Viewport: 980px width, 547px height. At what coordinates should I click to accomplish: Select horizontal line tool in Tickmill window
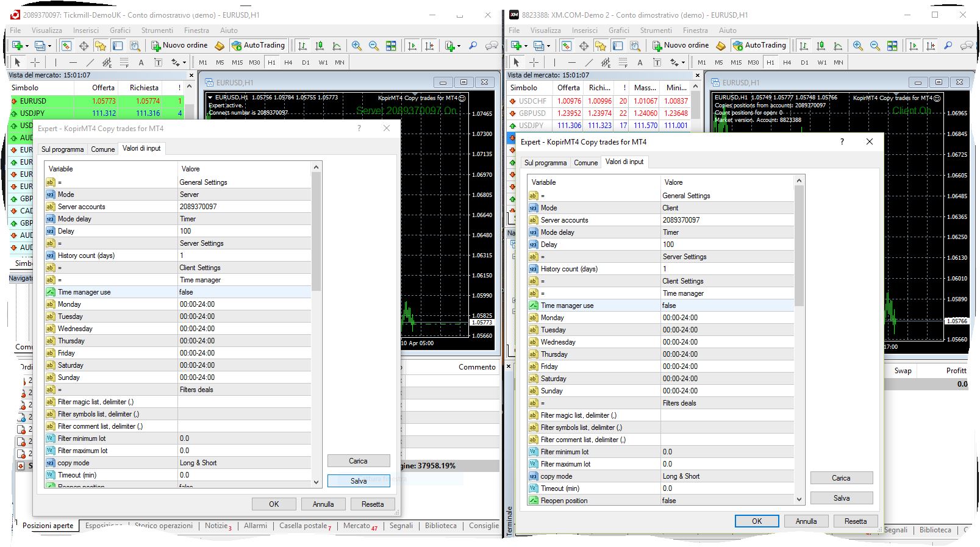click(73, 62)
